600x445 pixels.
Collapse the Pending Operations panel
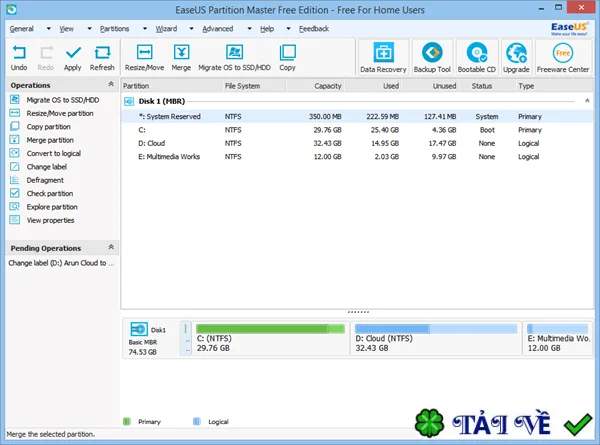click(x=111, y=247)
